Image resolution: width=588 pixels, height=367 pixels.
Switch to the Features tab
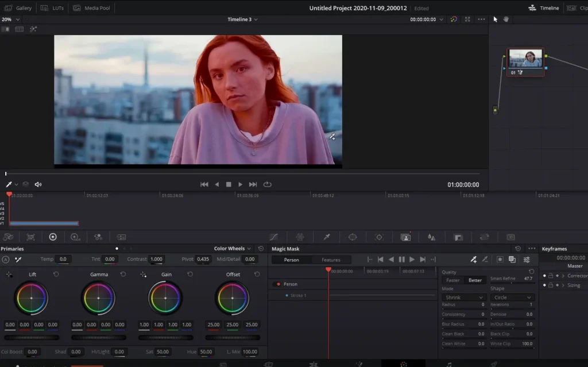[x=331, y=260]
